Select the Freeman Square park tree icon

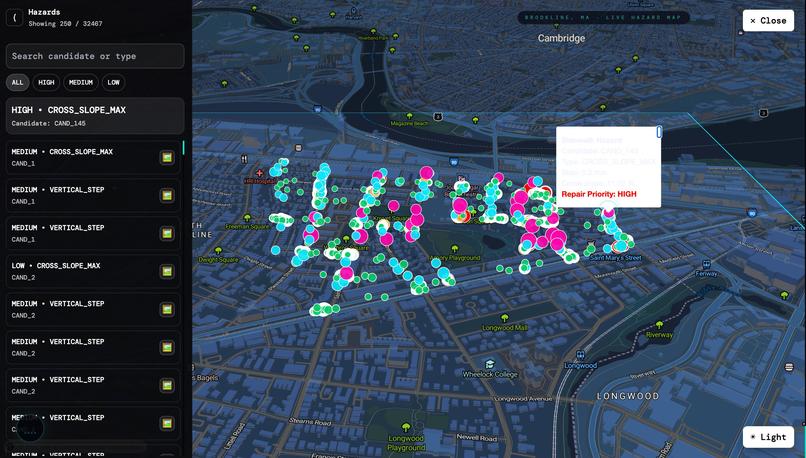(247, 218)
